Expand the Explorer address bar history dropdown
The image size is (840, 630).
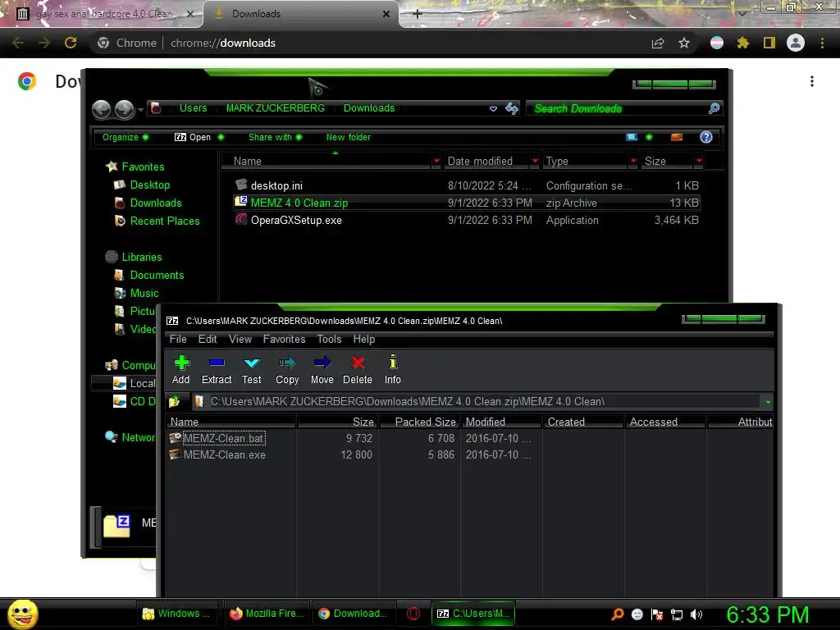pyautogui.click(x=493, y=109)
